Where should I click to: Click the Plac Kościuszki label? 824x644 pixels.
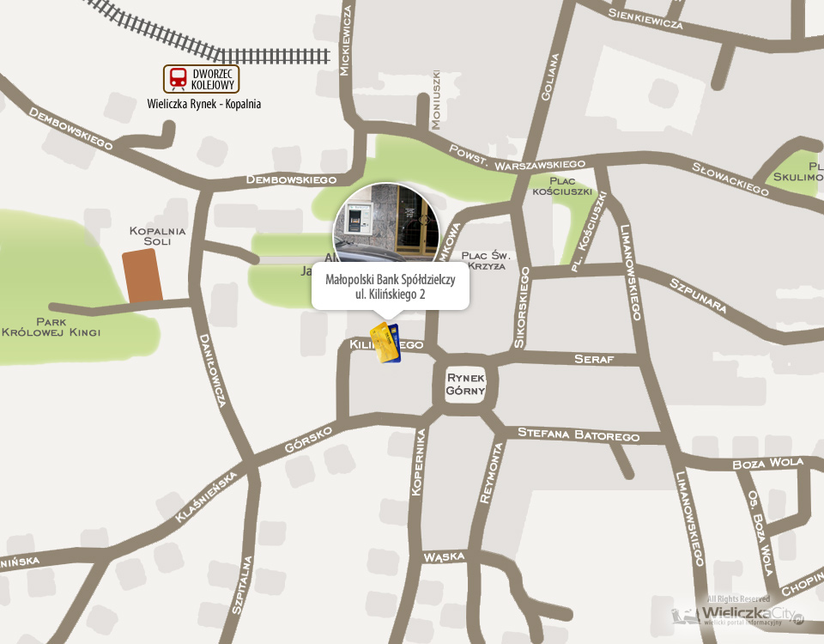pyautogui.click(x=562, y=186)
